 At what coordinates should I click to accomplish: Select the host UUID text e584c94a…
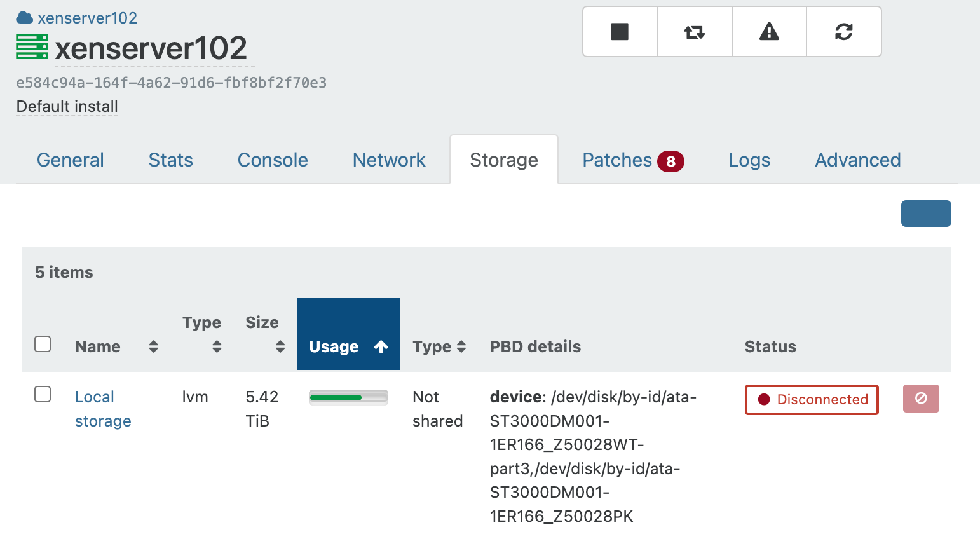[x=172, y=83]
